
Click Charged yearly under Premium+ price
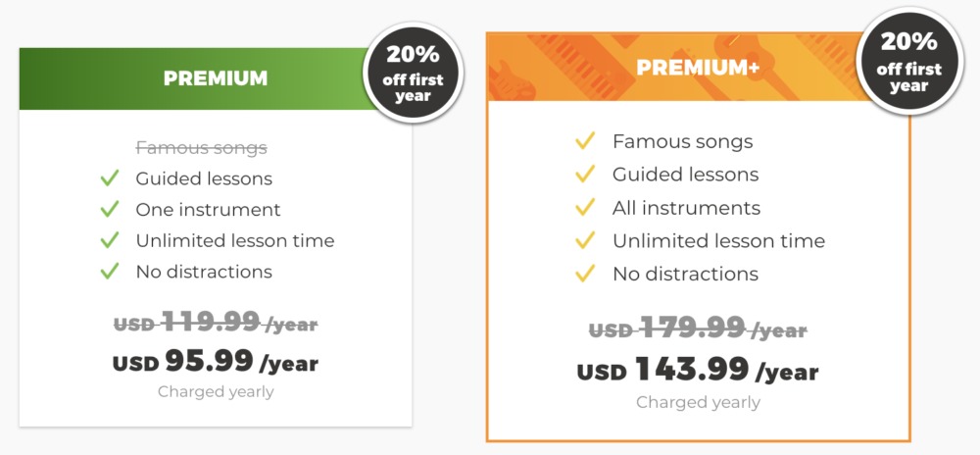point(698,402)
